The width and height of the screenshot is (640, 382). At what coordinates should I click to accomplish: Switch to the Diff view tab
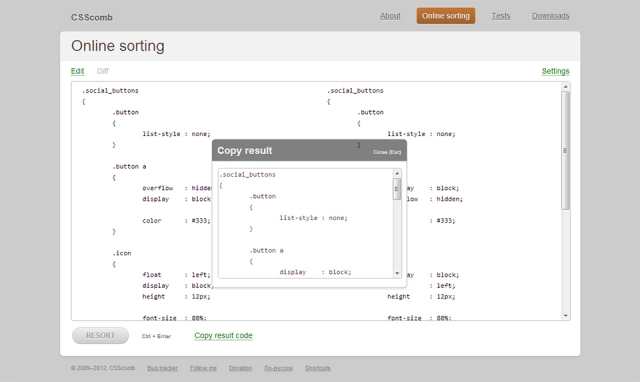103,71
